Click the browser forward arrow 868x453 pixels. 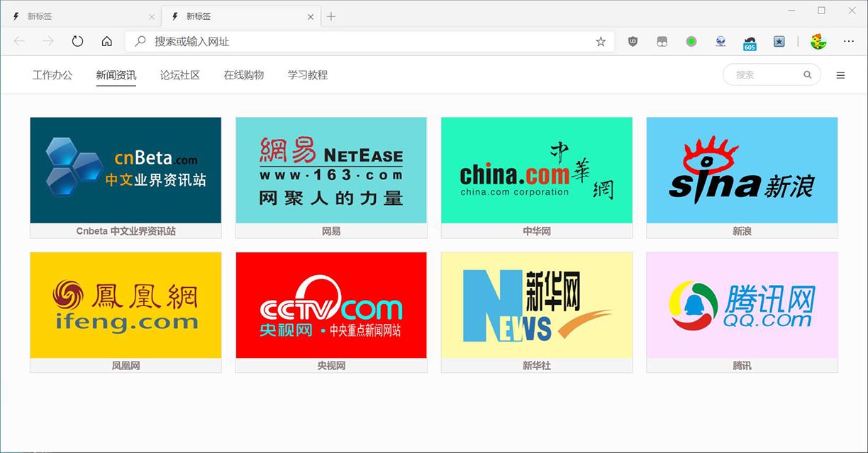click(48, 41)
